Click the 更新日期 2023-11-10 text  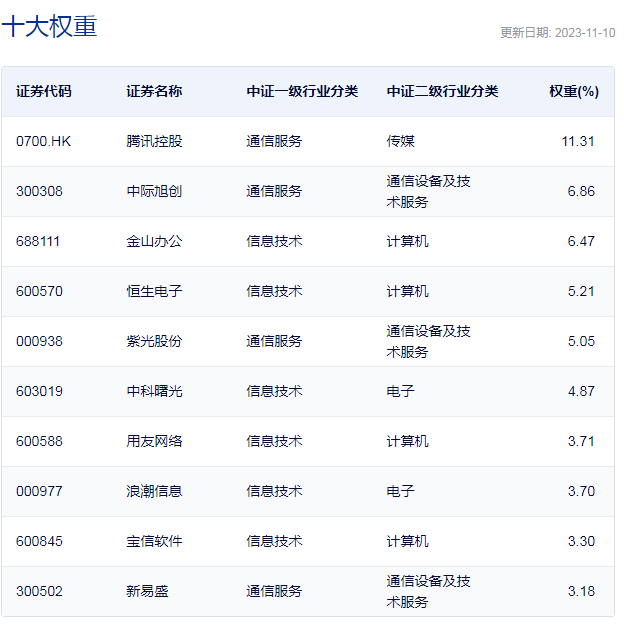(557, 33)
